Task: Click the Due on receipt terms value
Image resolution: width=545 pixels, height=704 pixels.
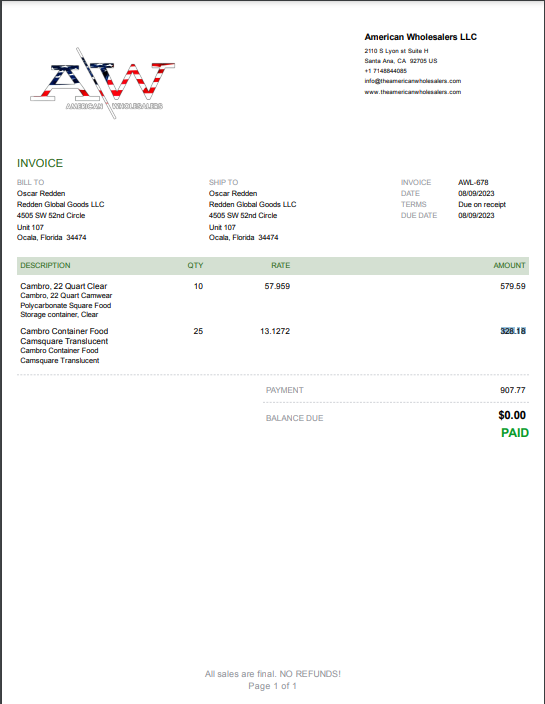Action: point(482,204)
